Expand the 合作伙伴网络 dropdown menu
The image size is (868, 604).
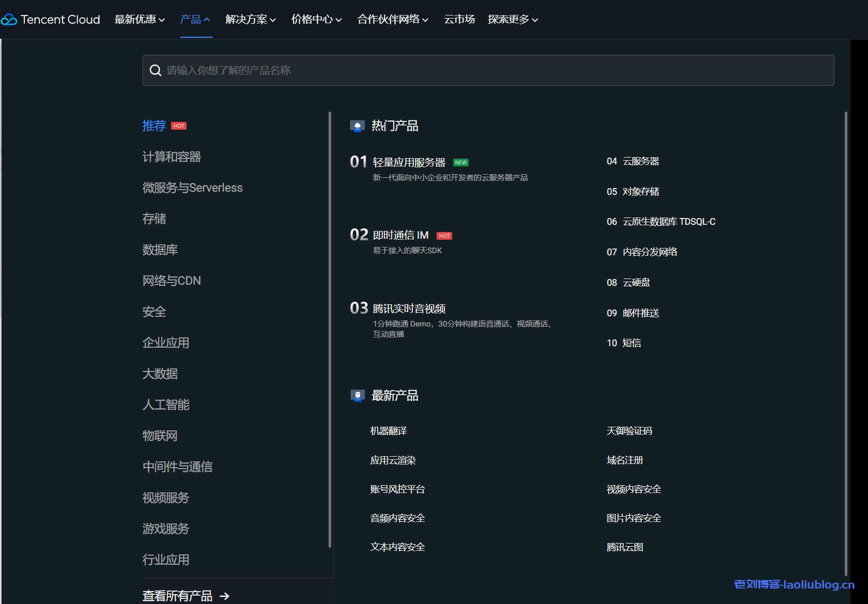click(393, 20)
